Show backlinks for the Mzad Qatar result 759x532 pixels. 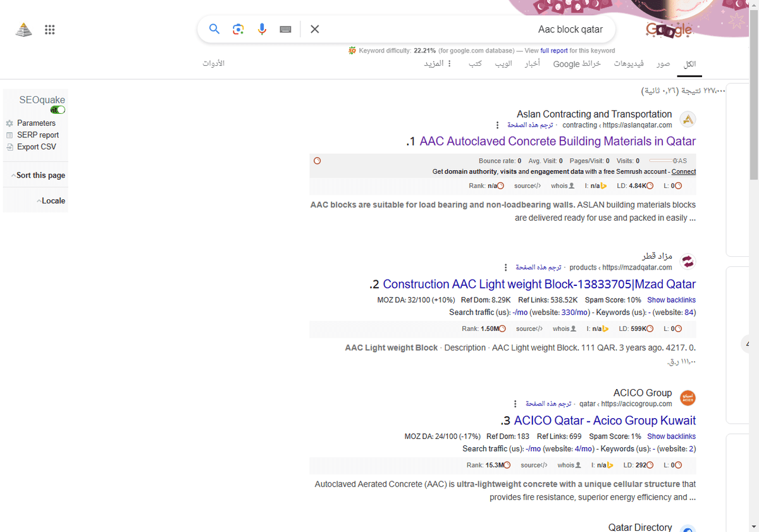point(671,299)
